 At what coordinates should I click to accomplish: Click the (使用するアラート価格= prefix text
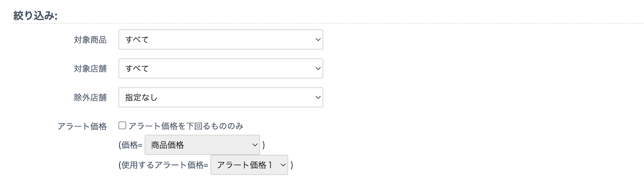[163, 166]
